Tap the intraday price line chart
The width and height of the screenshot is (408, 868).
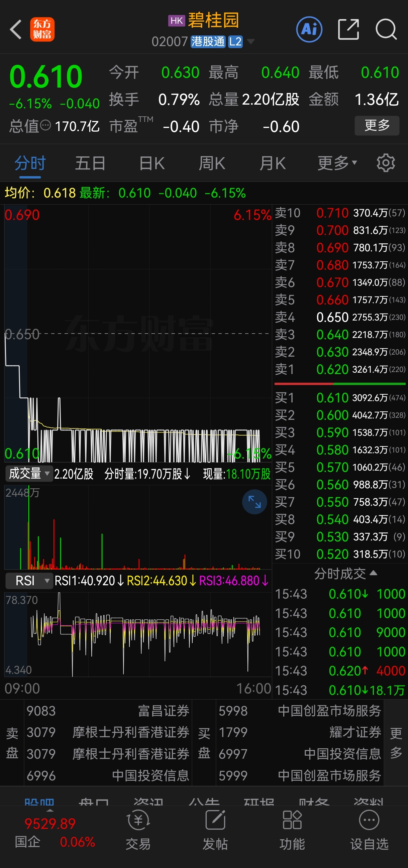pyautogui.click(x=137, y=334)
